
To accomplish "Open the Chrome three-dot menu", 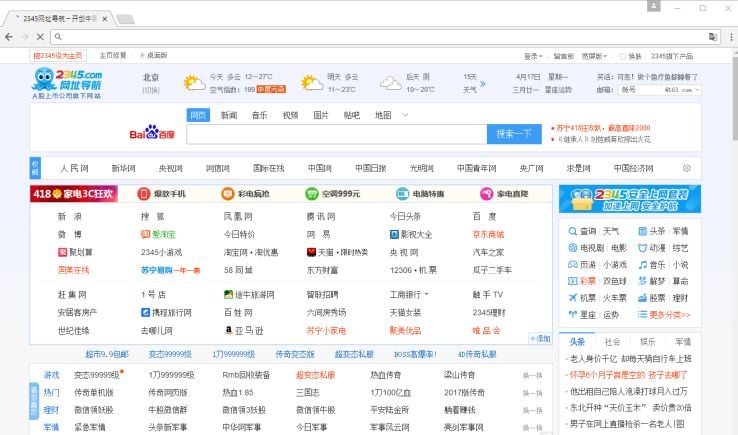I will (x=731, y=37).
